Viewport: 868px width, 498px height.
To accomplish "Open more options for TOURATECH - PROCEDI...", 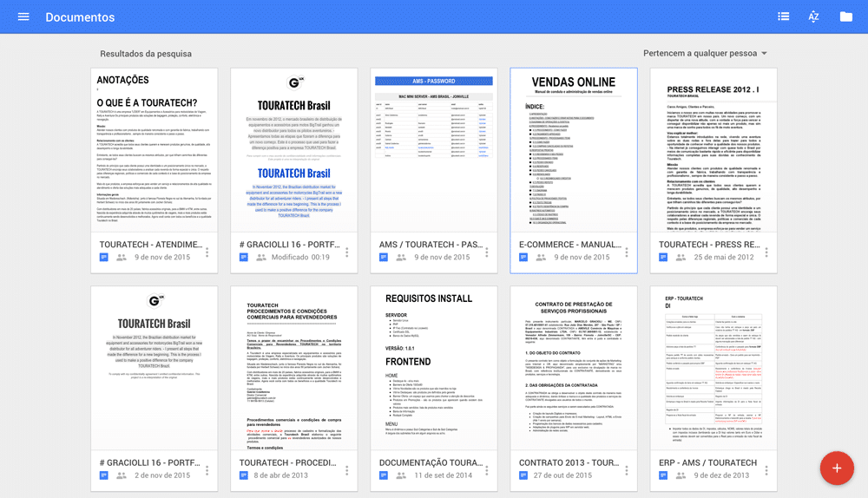I will [x=347, y=470].
